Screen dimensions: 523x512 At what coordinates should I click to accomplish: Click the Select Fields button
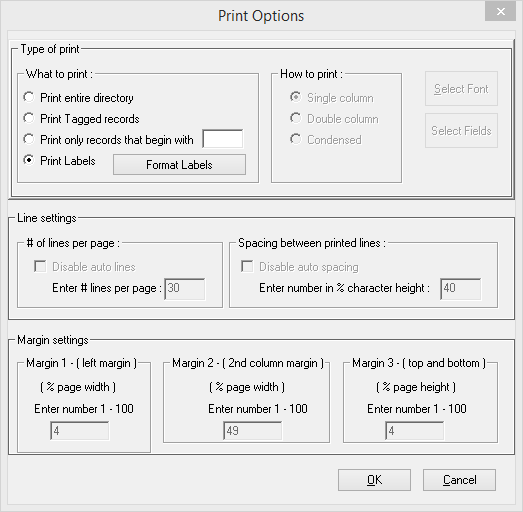tap(461, 130)
